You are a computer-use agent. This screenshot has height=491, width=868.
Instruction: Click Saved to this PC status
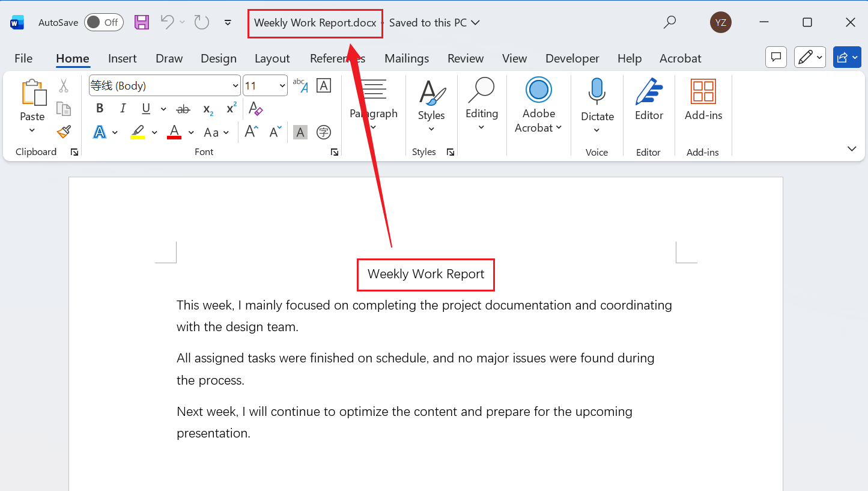click(434, 23)
